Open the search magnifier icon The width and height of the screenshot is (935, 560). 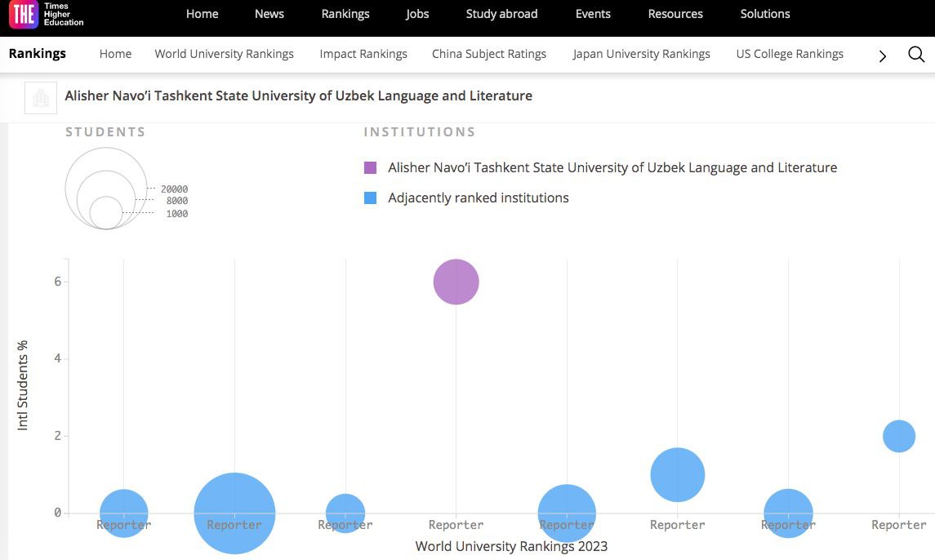[x=916, y=55]
